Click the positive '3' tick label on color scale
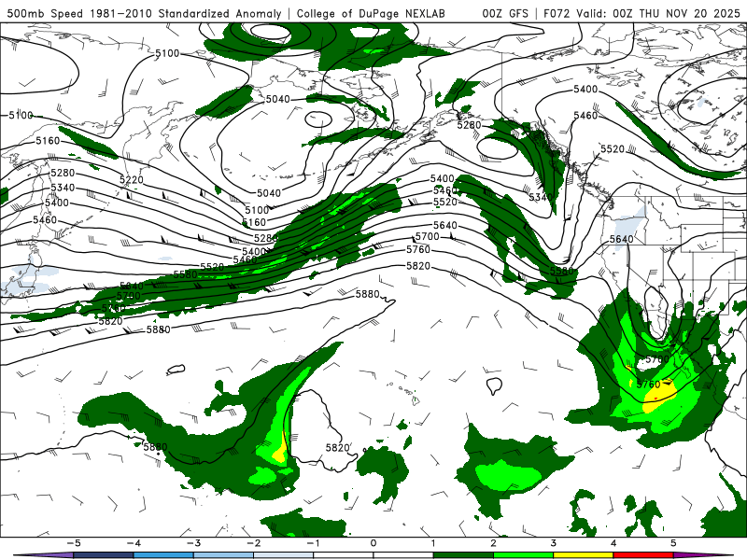The height and width of the screenshot is (560, 747). tap(553, 543)
